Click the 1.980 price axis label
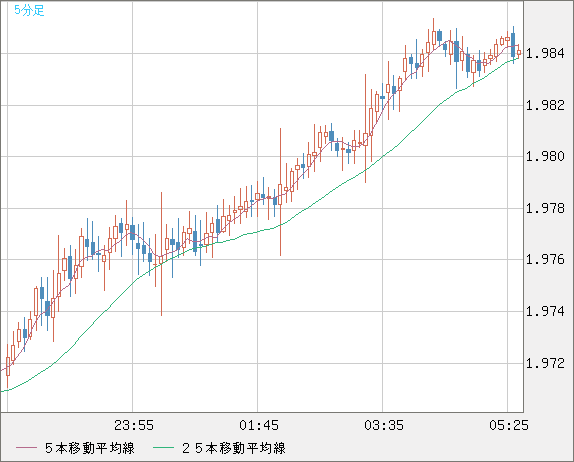This screenshot has height=462, width=574. (545, 157)
